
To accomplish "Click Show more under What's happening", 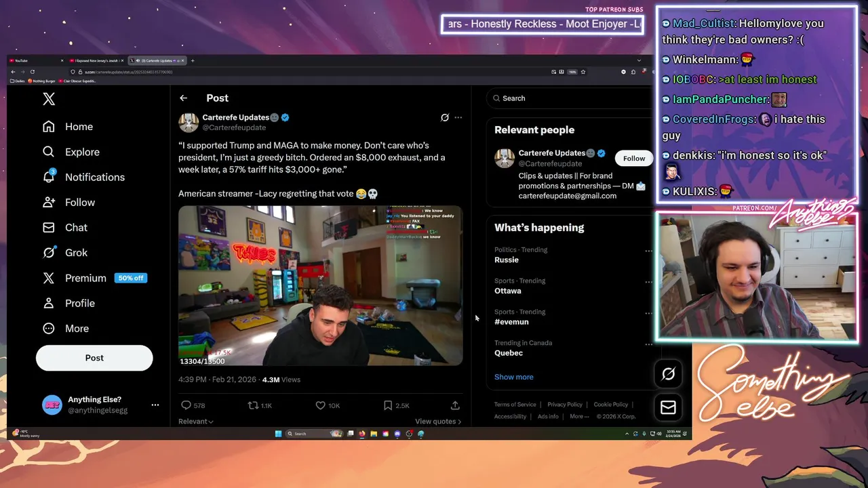I will [514, 377].
